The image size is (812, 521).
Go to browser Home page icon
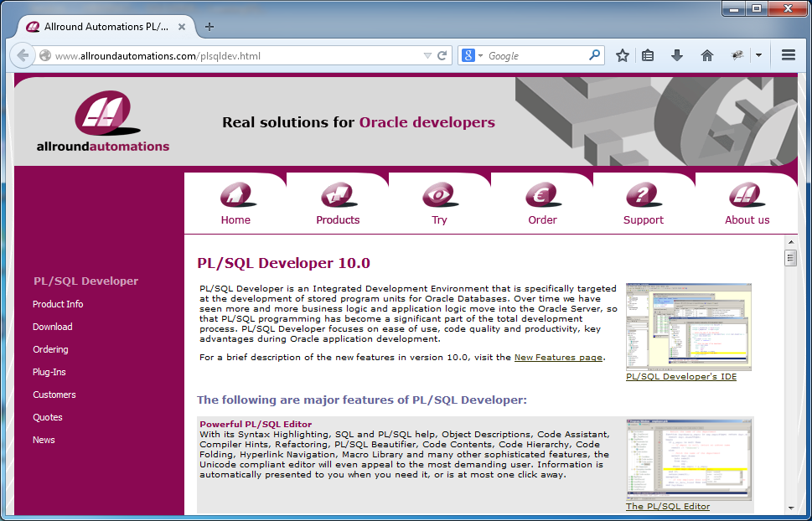coord(707,55)
